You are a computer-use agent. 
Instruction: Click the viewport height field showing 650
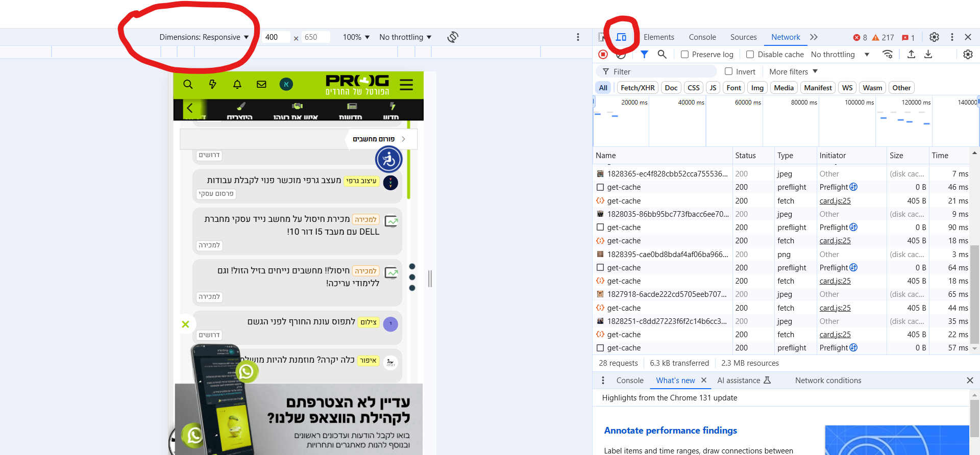click(316, 37)
